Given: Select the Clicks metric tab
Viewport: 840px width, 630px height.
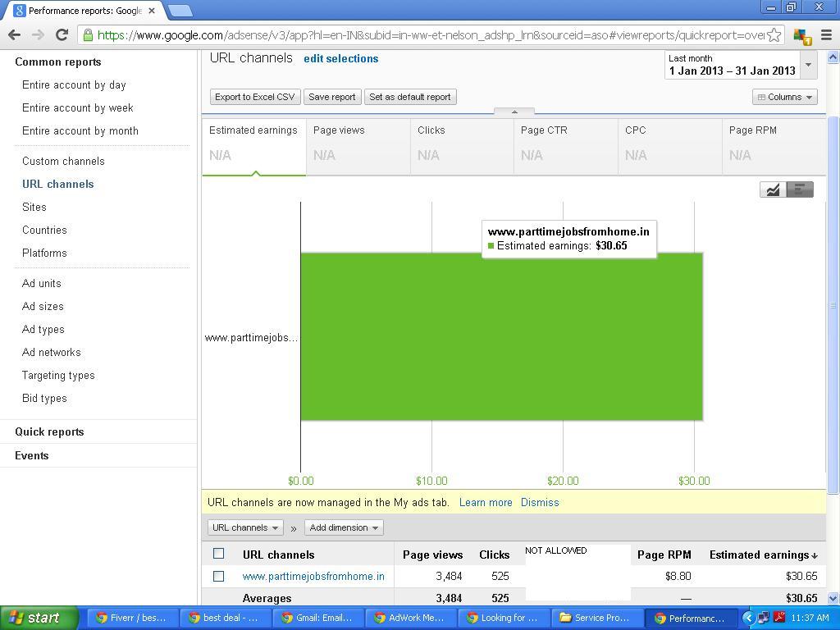Looking at the screenshot, I should (x=462, y=147).
